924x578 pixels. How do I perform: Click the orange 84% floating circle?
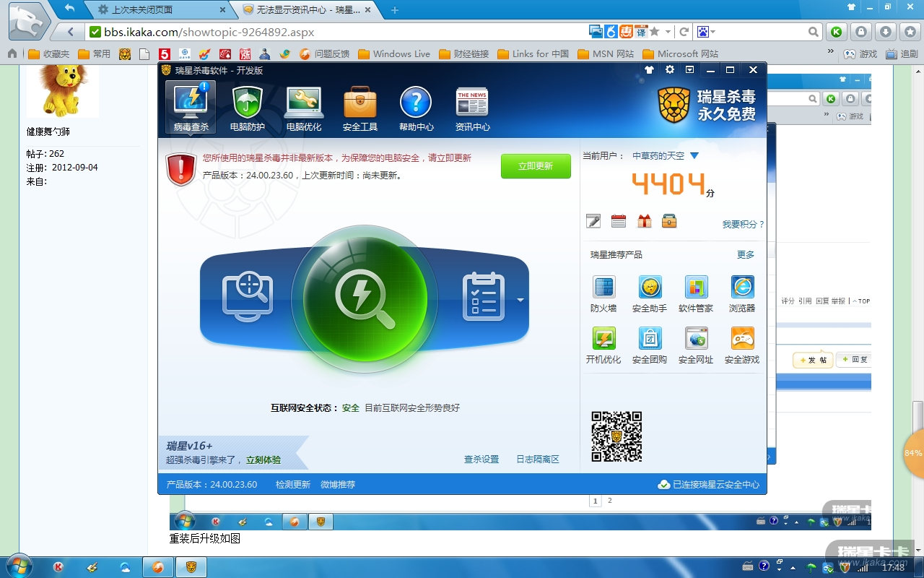pyautogui.click(x=913, y=453)
